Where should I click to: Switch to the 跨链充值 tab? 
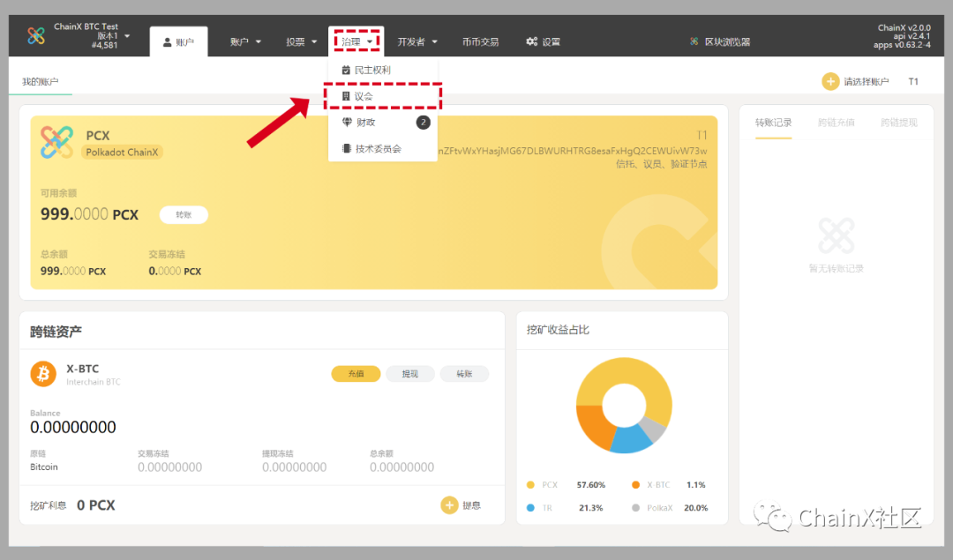[837, 123]
